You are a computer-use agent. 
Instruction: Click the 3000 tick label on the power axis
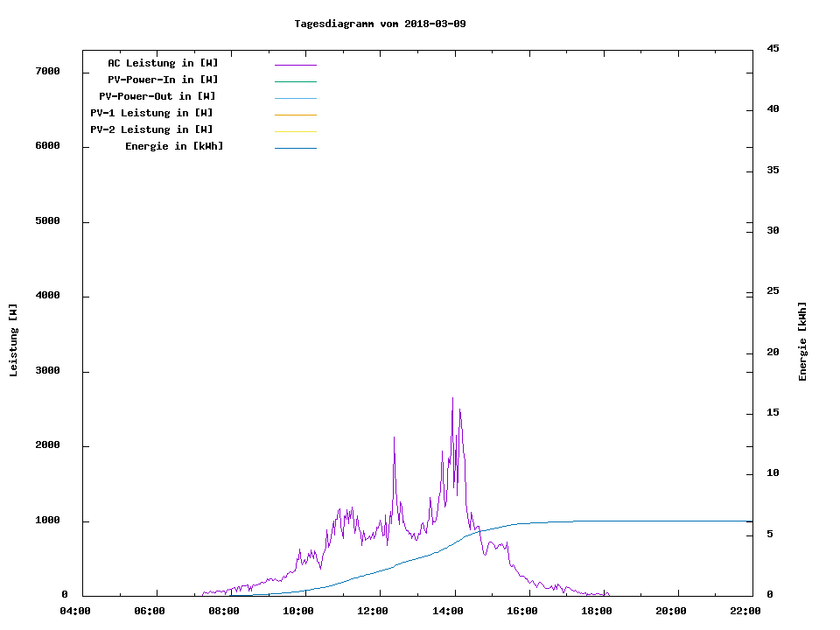click(x=48, y=371)
